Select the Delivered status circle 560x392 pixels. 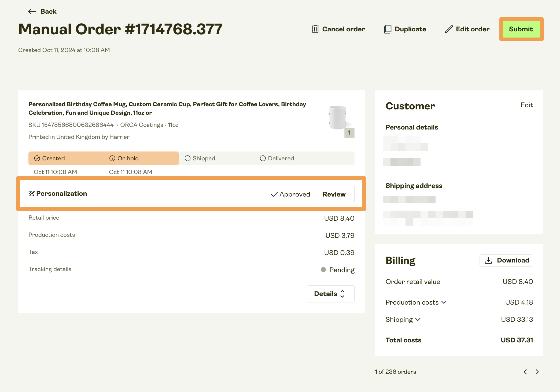pyautogui.click(x=263, y=158)
